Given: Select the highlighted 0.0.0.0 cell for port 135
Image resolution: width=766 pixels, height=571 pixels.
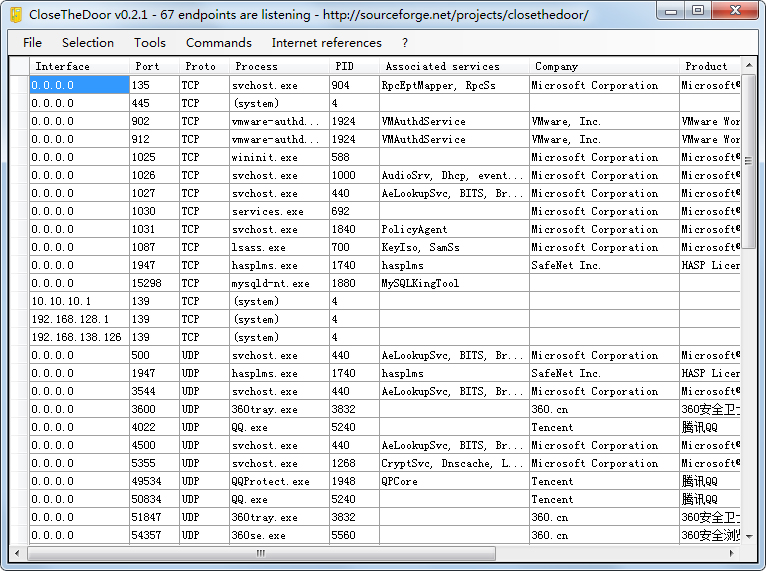Looking at the screenshot, I should (79, 85).
